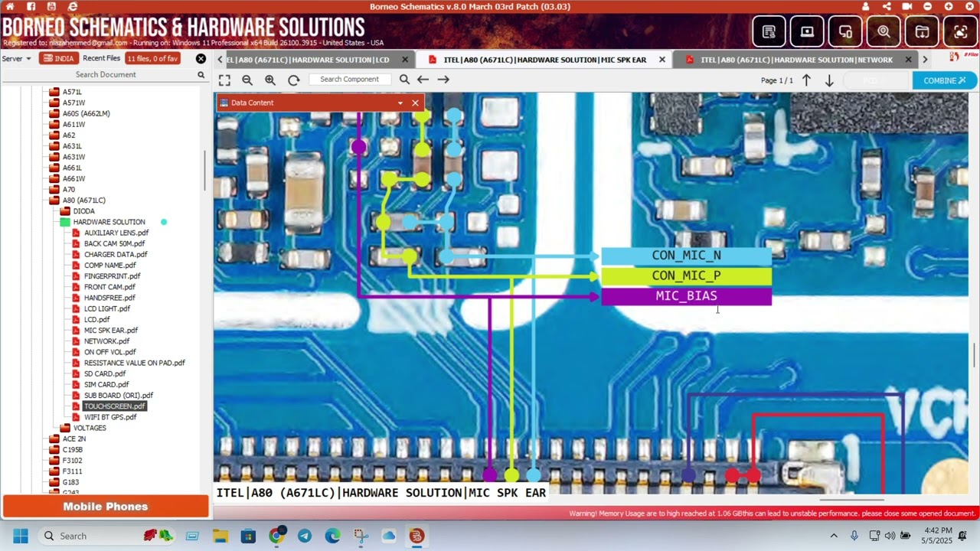Collapse the HARDWARE SOLUTION folder
980x551 pixels.
(x=65, y=222)
